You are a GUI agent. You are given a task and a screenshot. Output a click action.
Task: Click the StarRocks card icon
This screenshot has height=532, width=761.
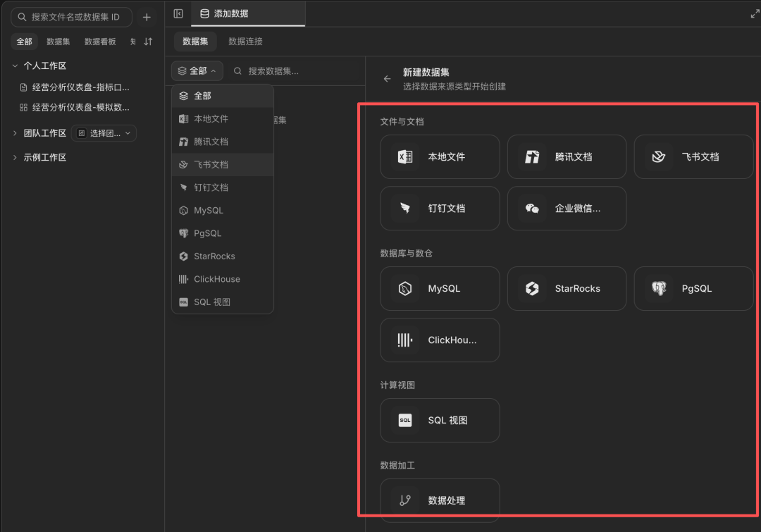[532, 288]
